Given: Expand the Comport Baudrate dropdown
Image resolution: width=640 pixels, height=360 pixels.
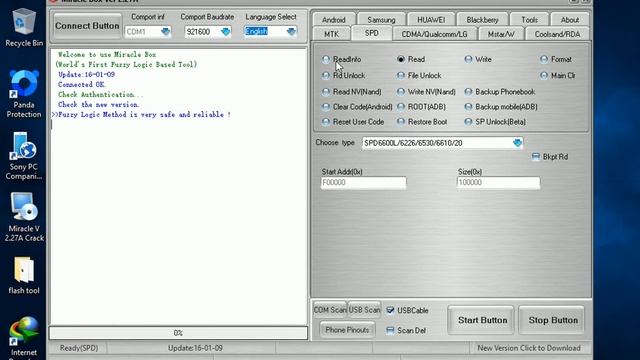Looking at the screenshot, I should (225, 31).
